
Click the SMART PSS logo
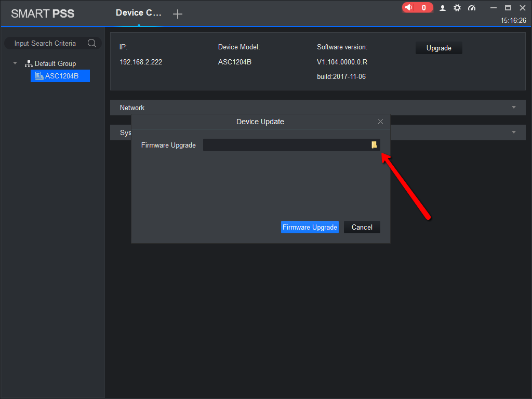[43, 14]
